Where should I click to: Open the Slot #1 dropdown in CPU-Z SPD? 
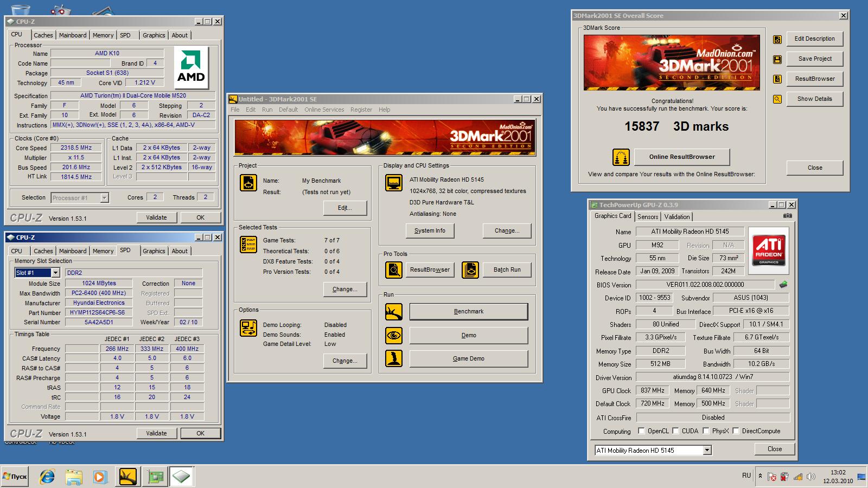tap(55, 273)
